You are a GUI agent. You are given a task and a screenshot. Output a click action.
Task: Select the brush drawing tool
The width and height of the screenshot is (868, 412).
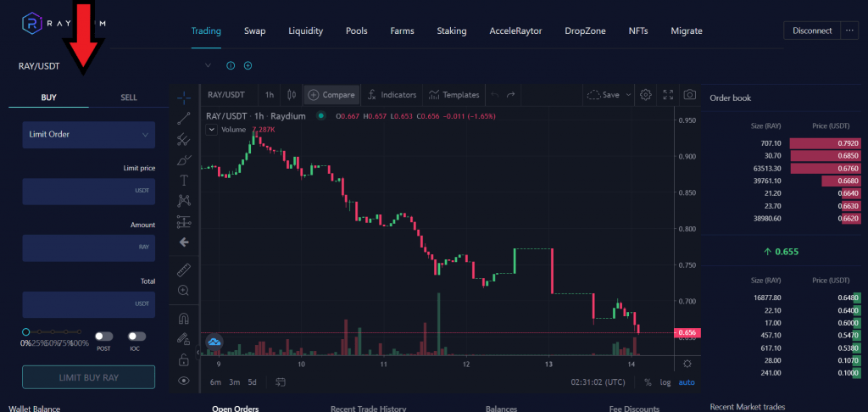coord(184,160)
